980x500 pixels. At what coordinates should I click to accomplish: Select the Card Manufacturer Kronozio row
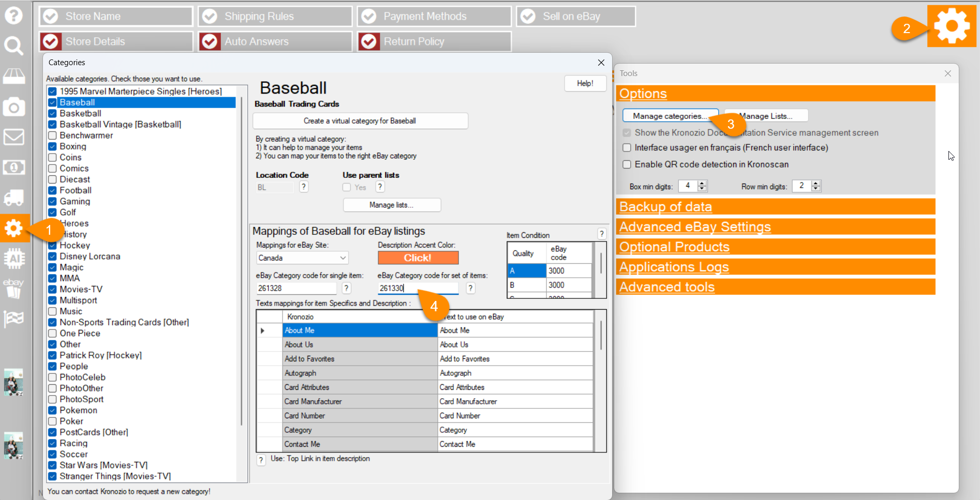360,401
